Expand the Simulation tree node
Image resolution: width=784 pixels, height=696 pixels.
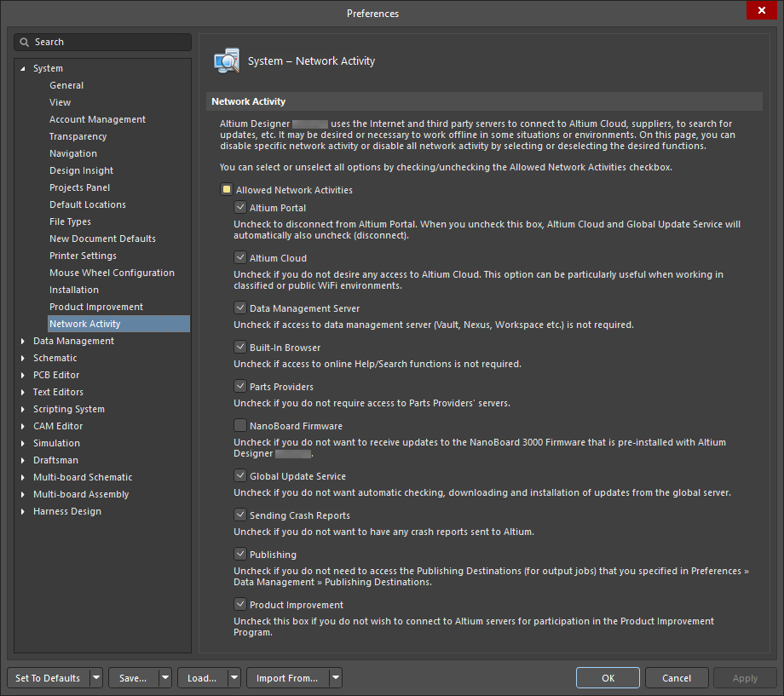[x=22, y=443]
